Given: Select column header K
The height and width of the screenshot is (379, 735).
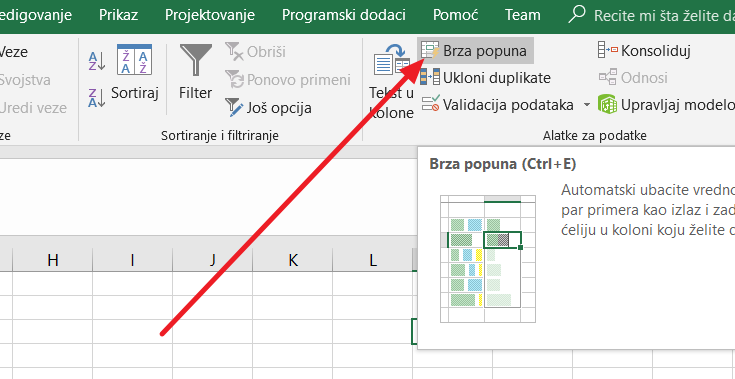Looking at the screenshot, I should pyautogui.click(x=292, y=260).
